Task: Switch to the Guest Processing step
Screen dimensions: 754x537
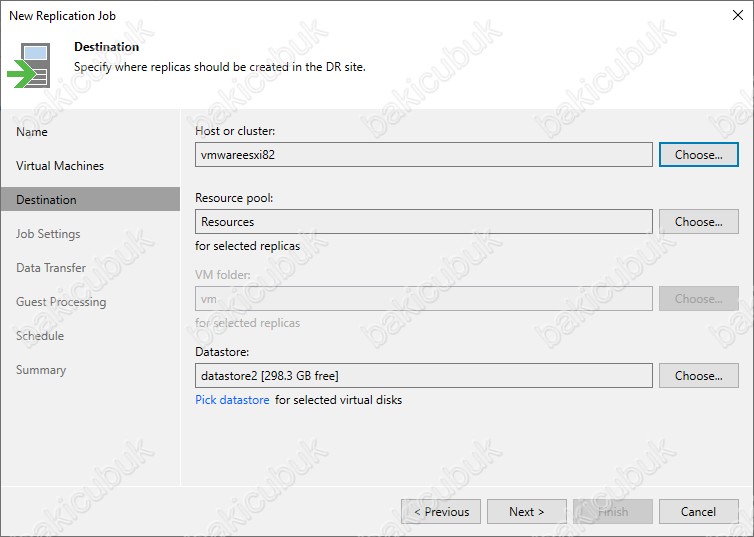Action: (61, 302)
